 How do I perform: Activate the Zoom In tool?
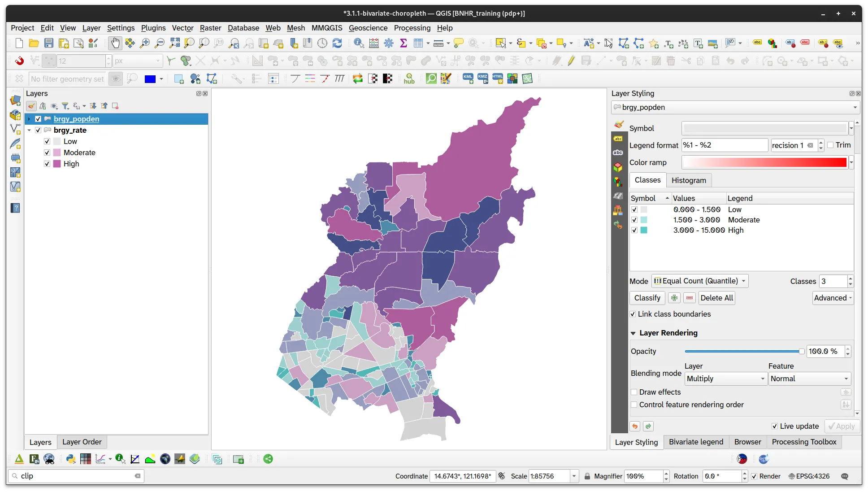click(144, 43)
